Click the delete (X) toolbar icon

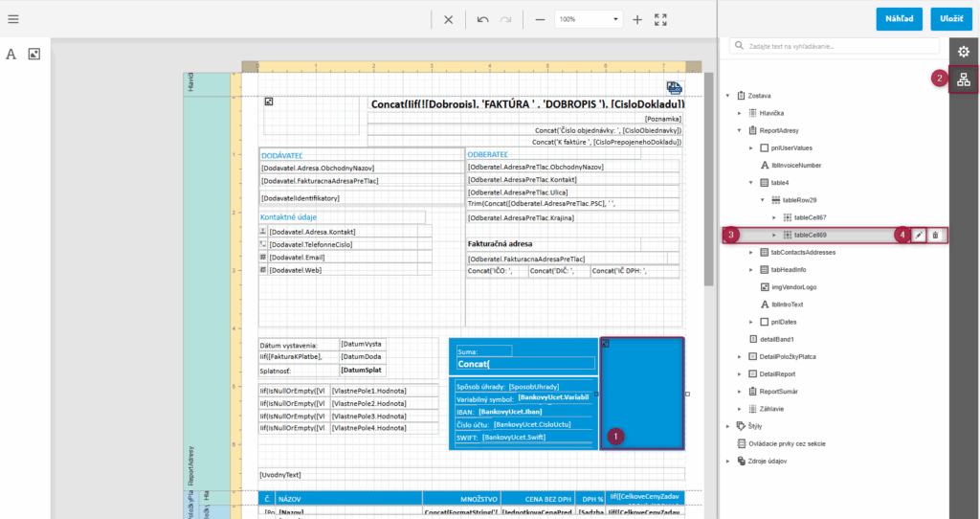(448, 19)
